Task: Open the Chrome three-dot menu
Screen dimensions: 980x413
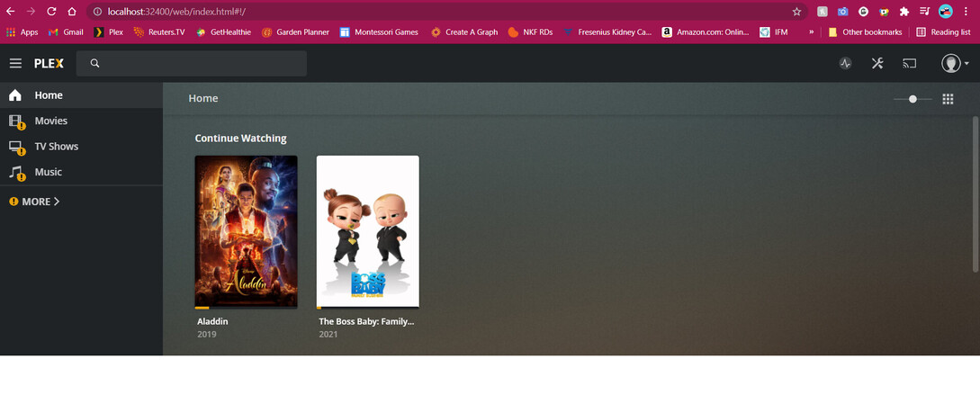Action: coord(966,11)
